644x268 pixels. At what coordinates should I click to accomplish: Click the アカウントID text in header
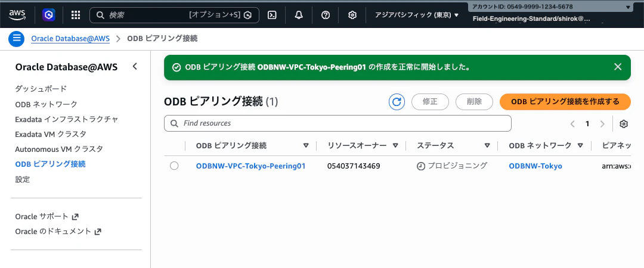(521, 7)
